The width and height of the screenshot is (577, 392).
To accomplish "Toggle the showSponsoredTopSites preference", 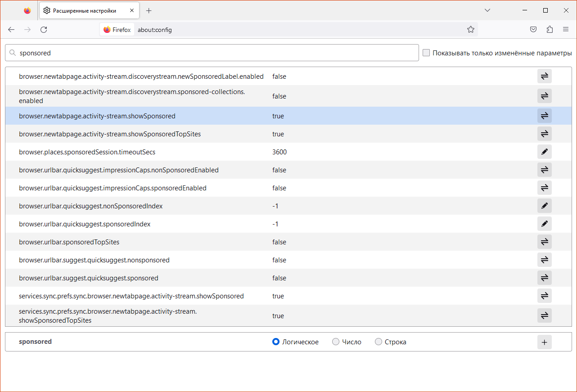I will coord(544,134).
